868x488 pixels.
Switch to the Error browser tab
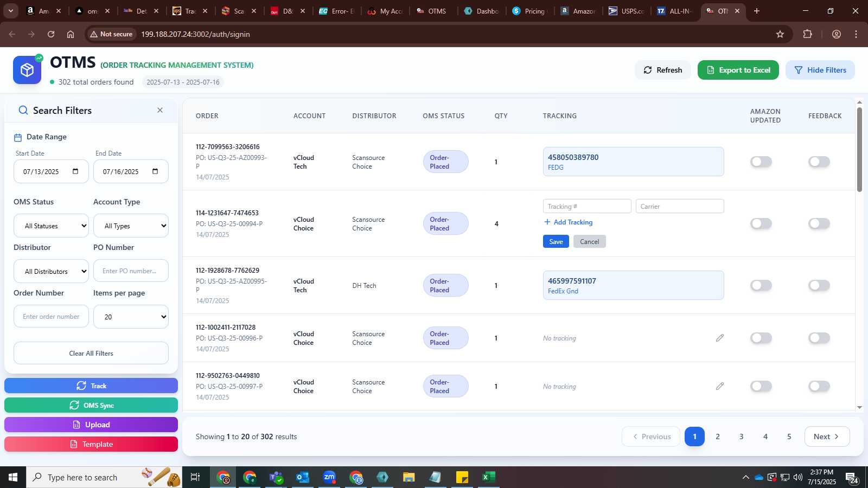point(336,11)
